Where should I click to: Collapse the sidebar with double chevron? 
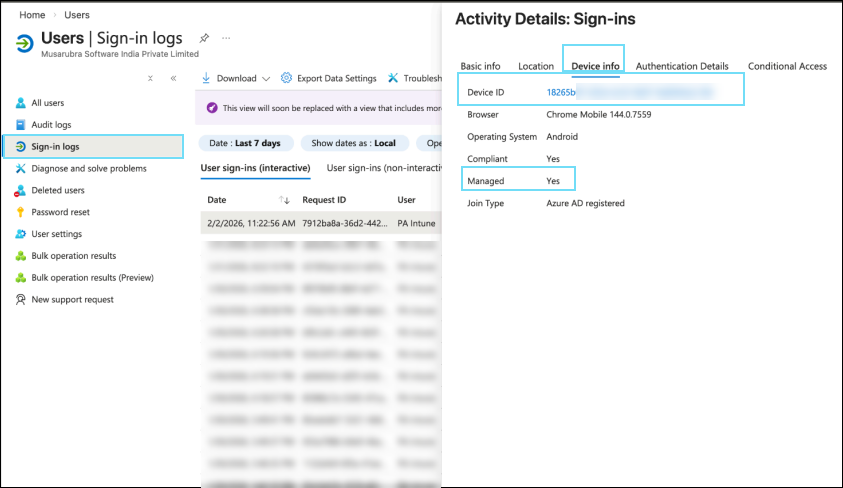click(x=173, y=78)
